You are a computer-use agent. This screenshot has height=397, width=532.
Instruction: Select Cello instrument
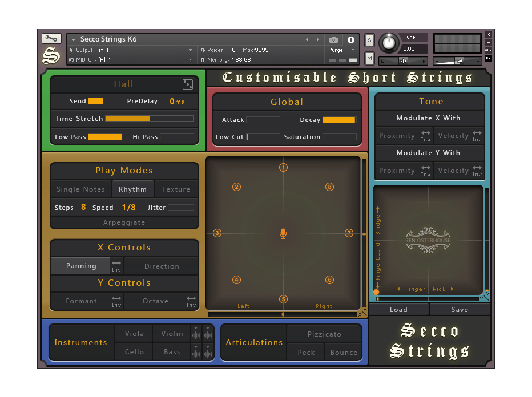tap(134, 352)
